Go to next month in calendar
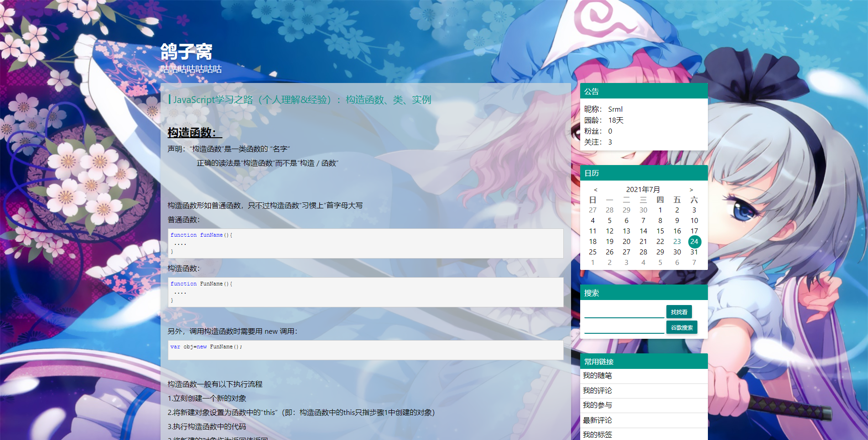Image resolution: width=868 pixels, height=440 pixels. click(x=691, y=190)
